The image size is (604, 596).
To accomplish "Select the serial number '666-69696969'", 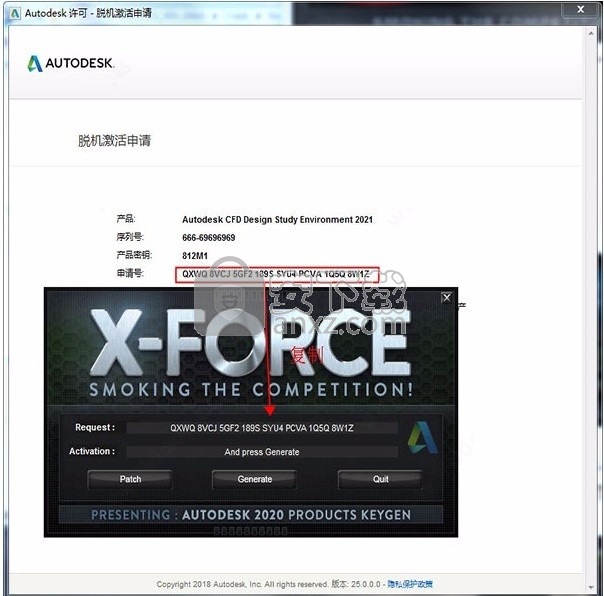I will [x=208, y=238].
